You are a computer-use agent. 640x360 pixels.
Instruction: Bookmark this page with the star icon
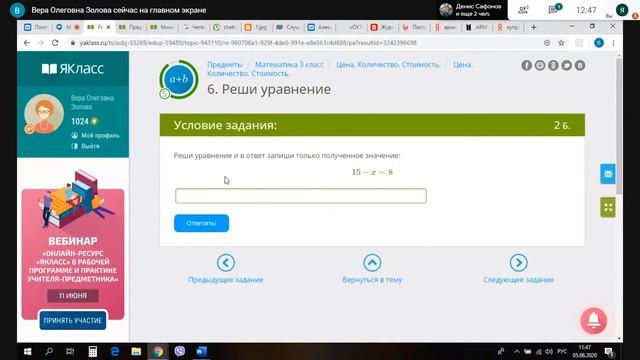(561, 43)
